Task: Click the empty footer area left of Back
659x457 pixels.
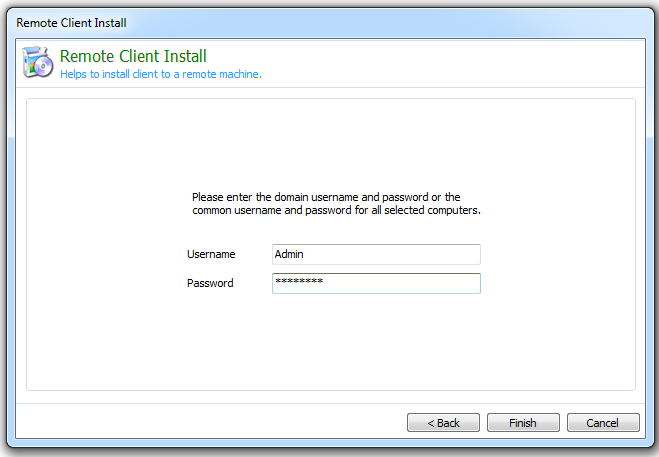Action: coord(200,423)
